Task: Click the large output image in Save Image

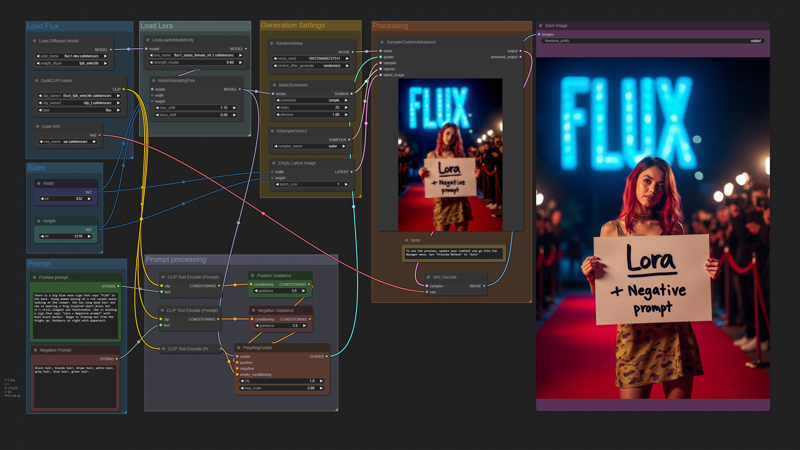Action: [x=653, y=228]
